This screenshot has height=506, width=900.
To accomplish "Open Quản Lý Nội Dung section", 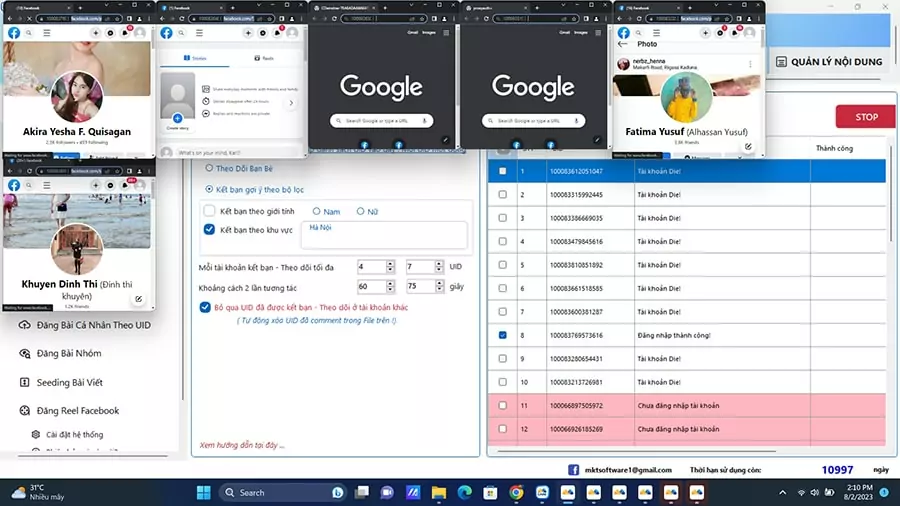I will (829, 62).
